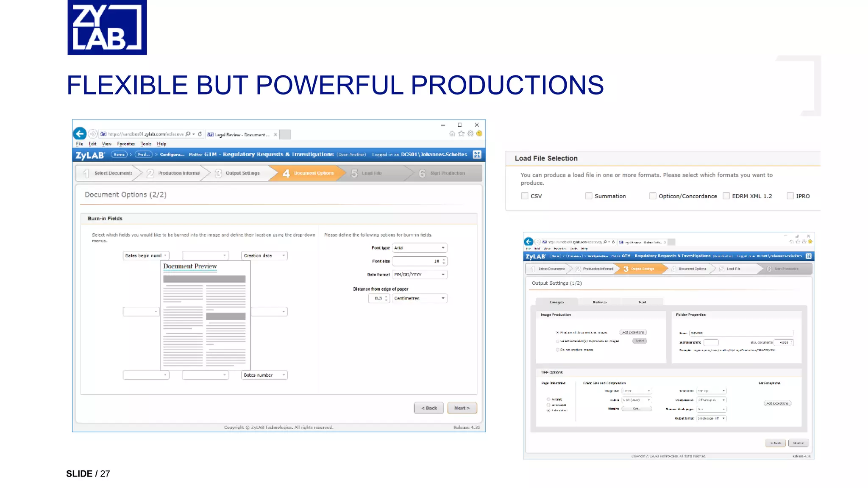Open the browser settings gear icon

click(x=470, y=134)
